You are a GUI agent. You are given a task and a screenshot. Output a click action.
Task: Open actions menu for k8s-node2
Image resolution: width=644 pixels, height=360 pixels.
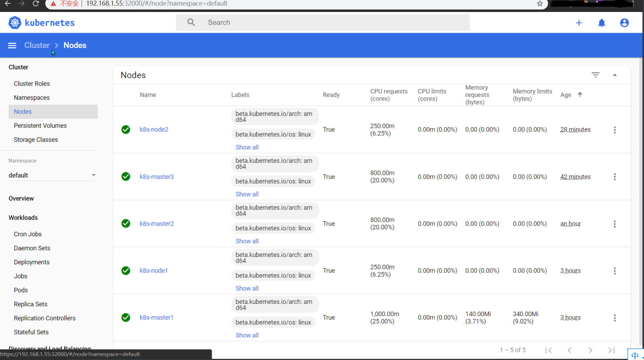[x=614, y=130]
